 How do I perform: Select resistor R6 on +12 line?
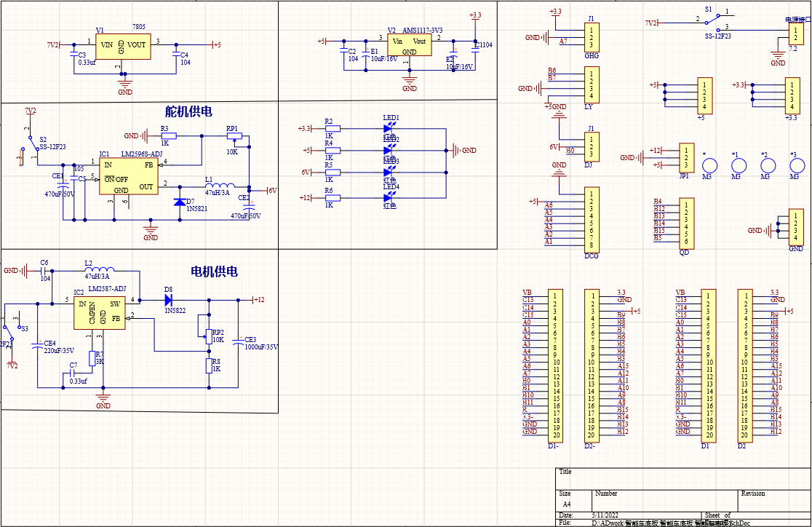pos(333,197)
